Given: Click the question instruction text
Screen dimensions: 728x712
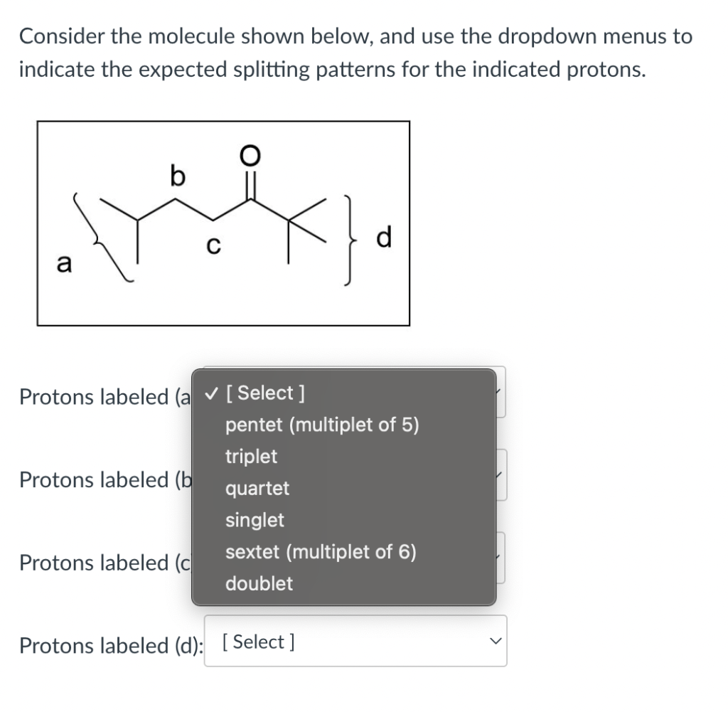Looking at the screenshot, I should pos(355,53).
